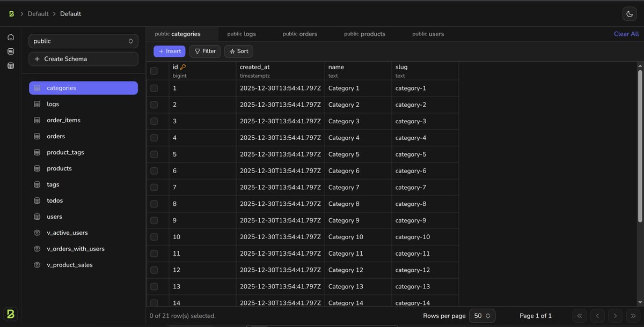The width and height of the screenshot is (644, 327).
Task: Click the Insert button
Action: [x=169, y=51]
